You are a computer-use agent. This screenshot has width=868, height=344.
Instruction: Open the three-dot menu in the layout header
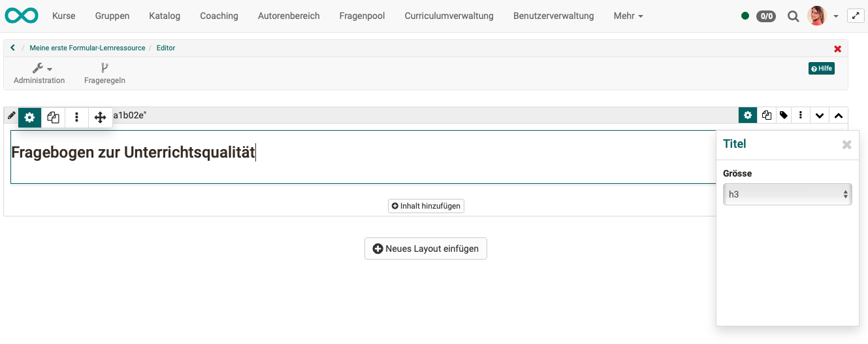pos(801,115)
